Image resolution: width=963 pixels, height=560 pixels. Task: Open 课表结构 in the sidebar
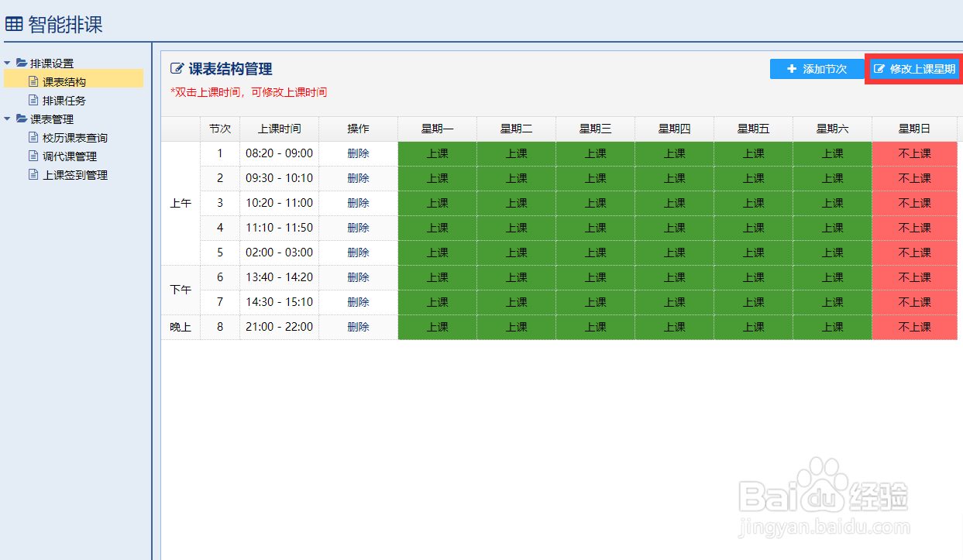[x=64, y=82]
